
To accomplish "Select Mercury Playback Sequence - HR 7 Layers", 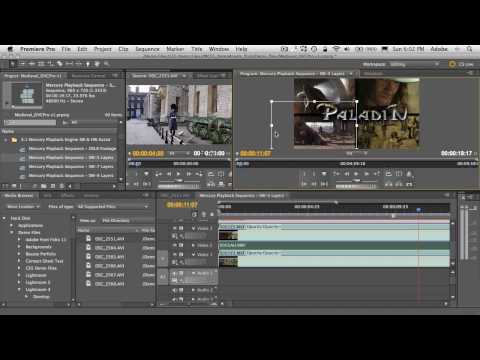I will pos(71,166).
